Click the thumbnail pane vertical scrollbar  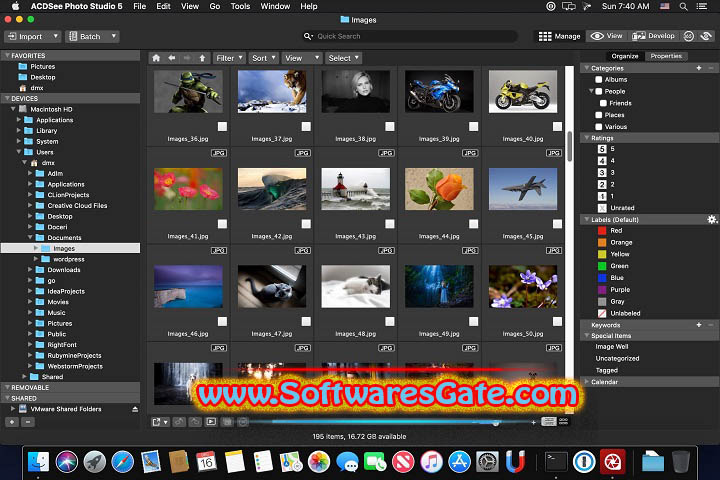pos(569,147)
